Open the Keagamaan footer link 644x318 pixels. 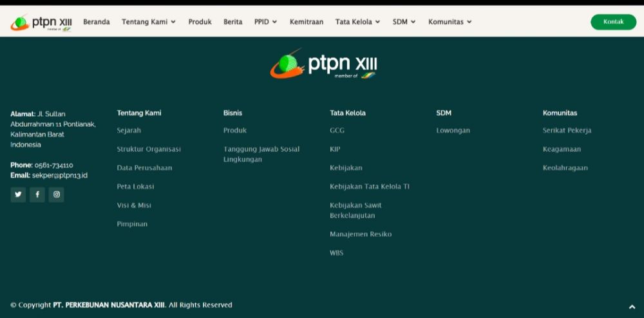[562, 149]
